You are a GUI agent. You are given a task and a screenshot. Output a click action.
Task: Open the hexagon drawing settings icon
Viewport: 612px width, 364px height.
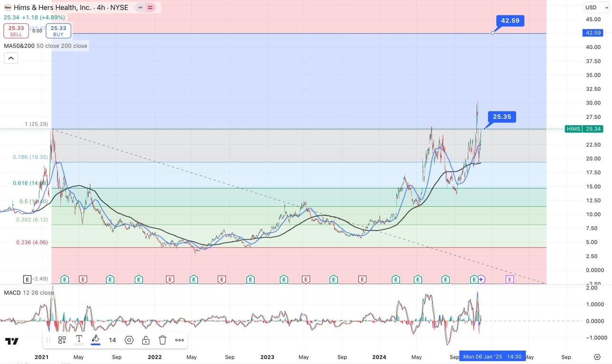coord(129,340)
